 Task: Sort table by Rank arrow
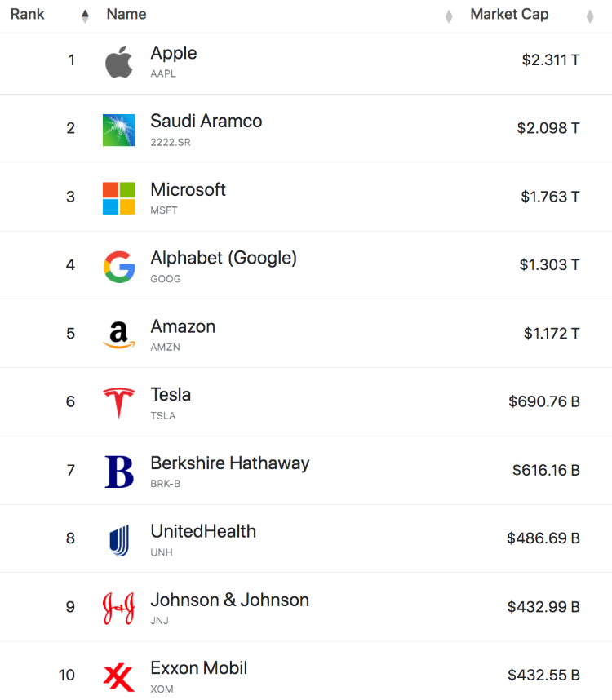click(85, 16)
